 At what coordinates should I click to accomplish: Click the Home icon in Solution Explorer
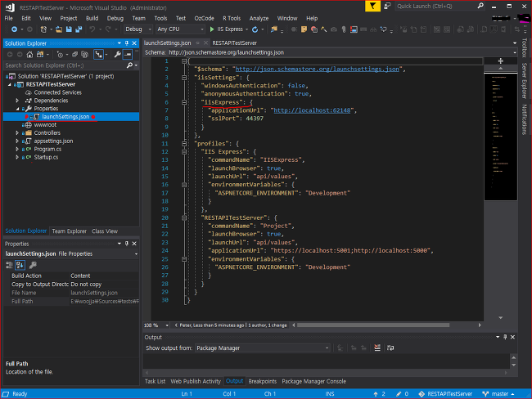pos(29,54)
